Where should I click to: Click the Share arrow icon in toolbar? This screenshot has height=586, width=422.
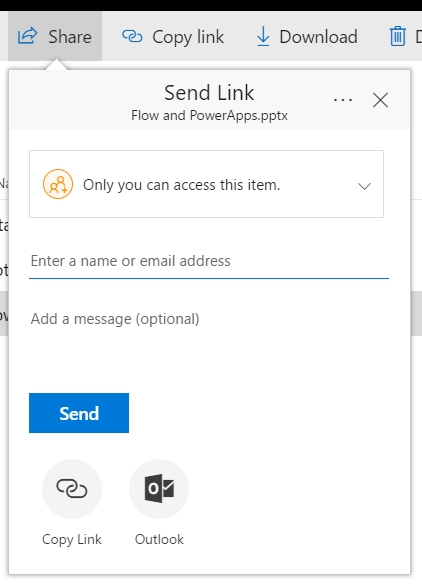click(28, 36)
